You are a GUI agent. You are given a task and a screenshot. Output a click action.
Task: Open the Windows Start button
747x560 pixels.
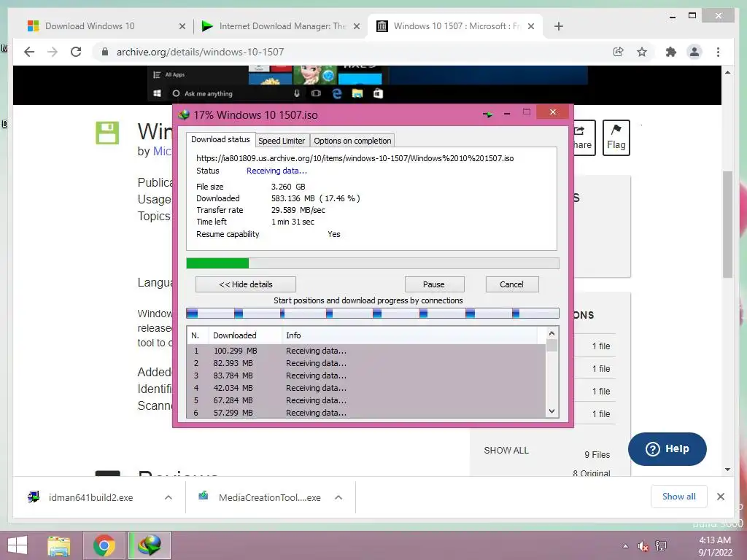tap(18, 545)
